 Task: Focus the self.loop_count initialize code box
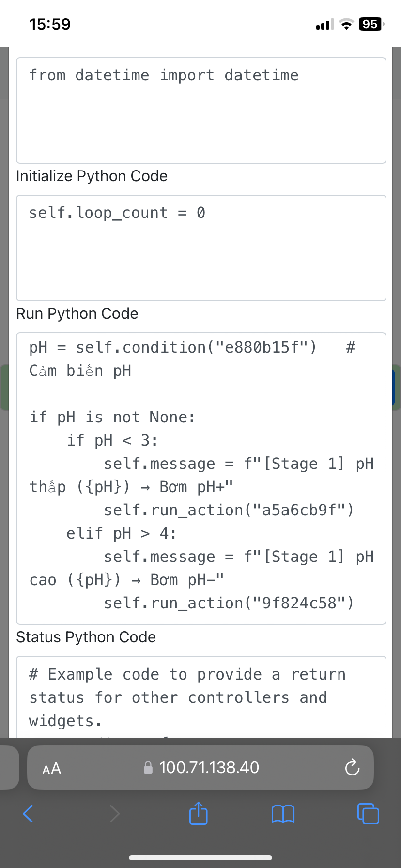[201, 248]
